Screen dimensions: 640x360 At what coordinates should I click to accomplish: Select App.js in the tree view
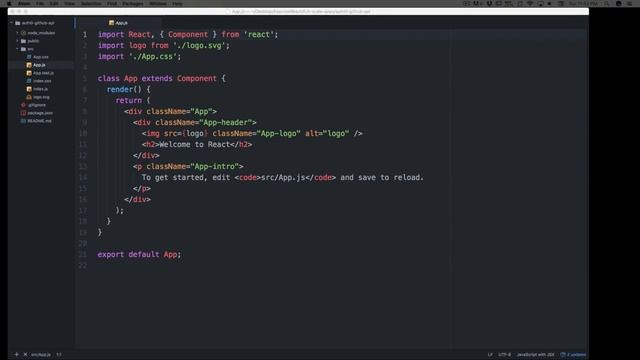coord(39,65)
